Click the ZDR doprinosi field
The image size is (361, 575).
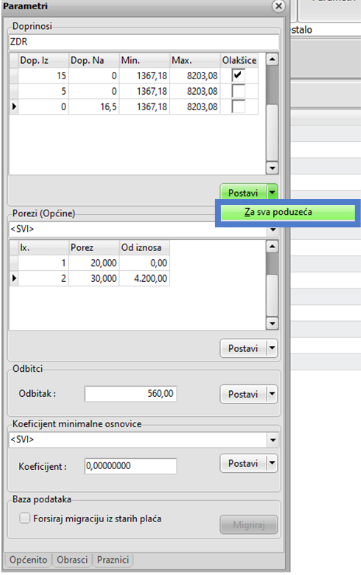click(x=144, y=42)
